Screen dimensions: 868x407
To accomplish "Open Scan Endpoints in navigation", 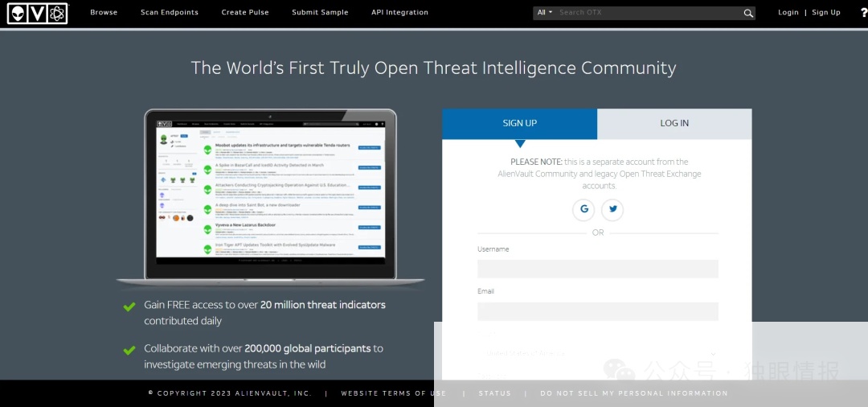I will tap(170, 12).
